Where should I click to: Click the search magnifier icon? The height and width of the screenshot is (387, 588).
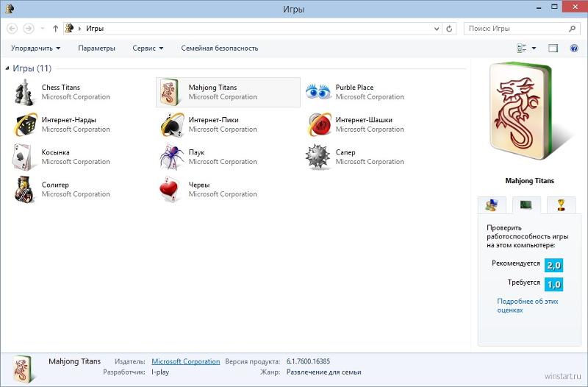click(x=573, y=29)
